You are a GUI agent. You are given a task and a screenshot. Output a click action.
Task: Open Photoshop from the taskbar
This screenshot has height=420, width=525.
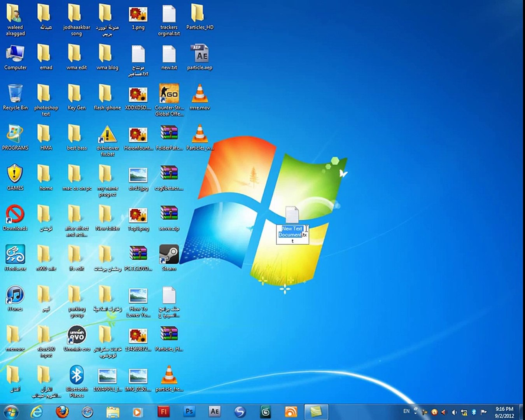point(189,412)
